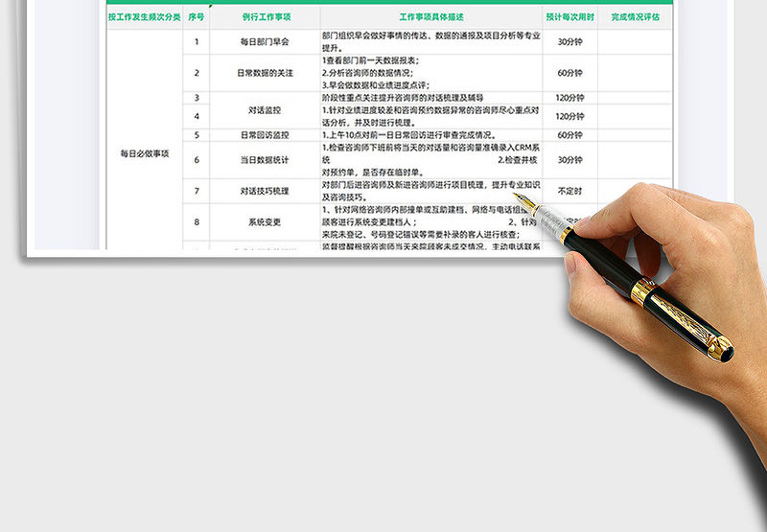Select the 对话监控 cell

tap(266, 110)
